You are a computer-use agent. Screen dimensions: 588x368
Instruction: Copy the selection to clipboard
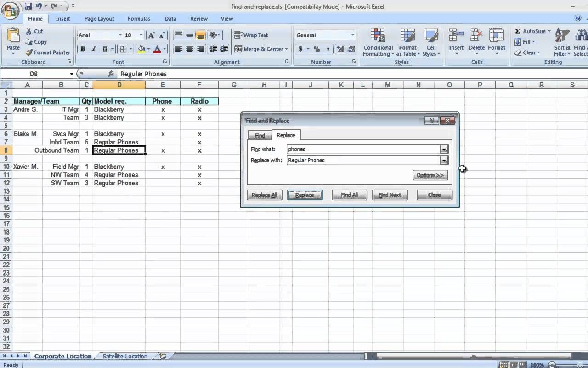[36, 42]
